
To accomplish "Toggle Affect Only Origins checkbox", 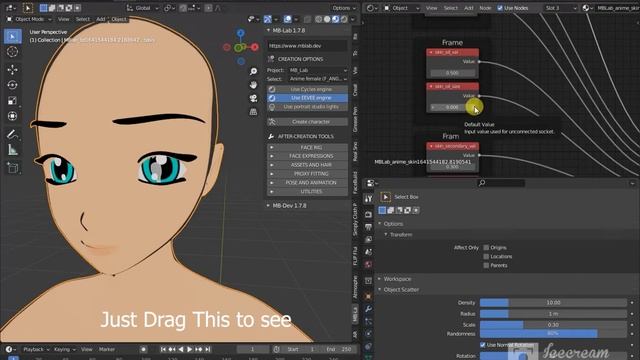I will [x=486, y=247].
